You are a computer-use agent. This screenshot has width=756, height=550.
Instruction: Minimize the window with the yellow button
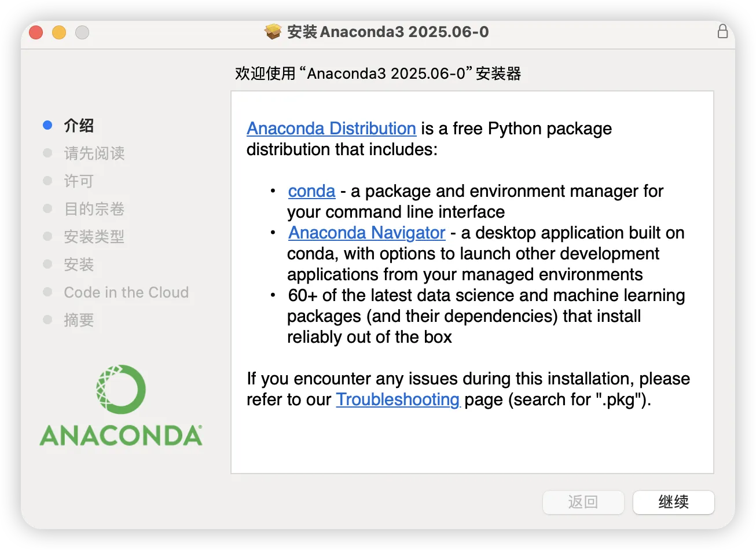tap(59, 32)
